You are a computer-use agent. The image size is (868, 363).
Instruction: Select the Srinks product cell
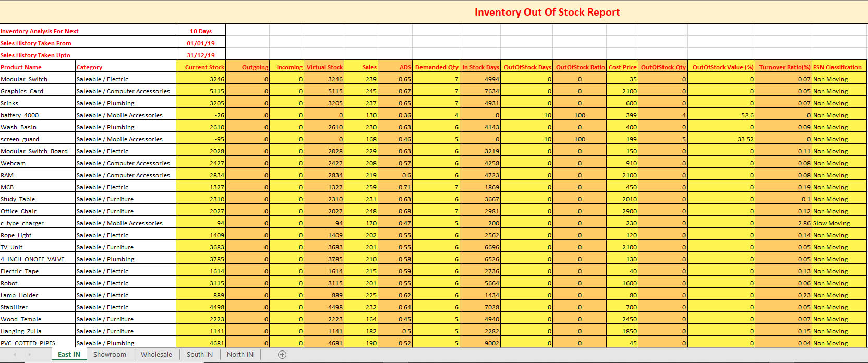point(38,102)
